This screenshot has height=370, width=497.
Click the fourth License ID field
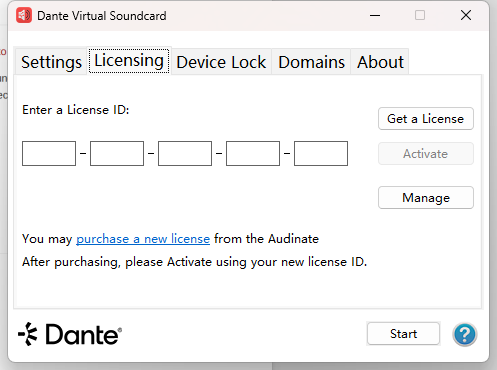(253, 153)
